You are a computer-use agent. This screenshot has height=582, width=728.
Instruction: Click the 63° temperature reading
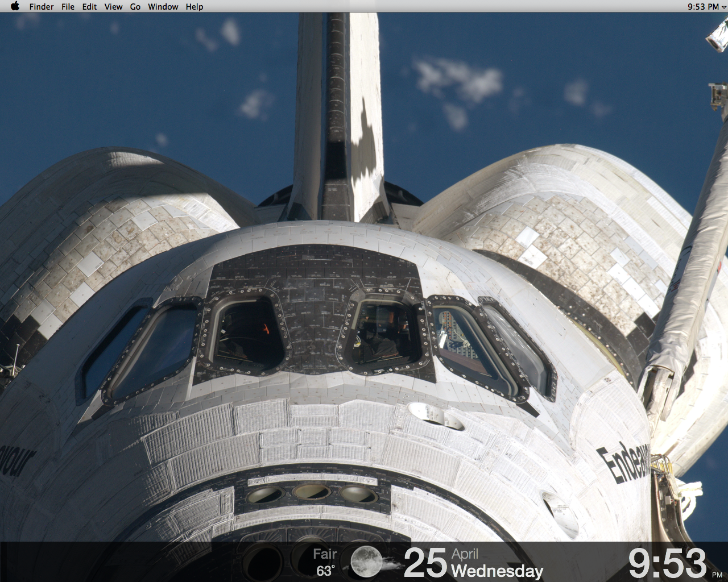[326, 571]
